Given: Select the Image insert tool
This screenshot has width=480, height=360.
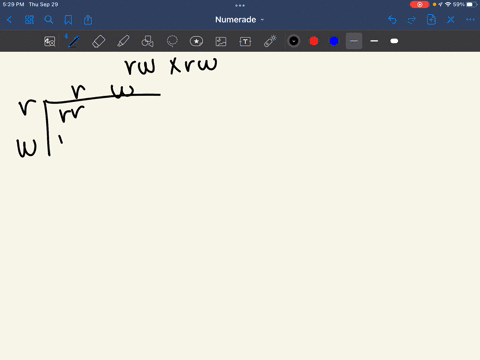Looking at the screenshot, I should coord(221,41).
